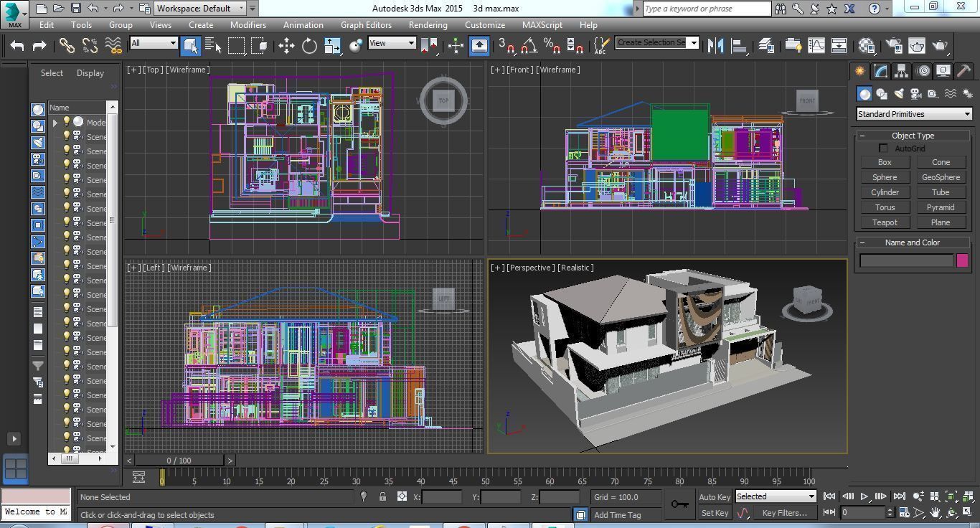The width and height of the screenshot is (980, 528).
Task: Click the Render Production teapot icon
Action: point(940,46)
